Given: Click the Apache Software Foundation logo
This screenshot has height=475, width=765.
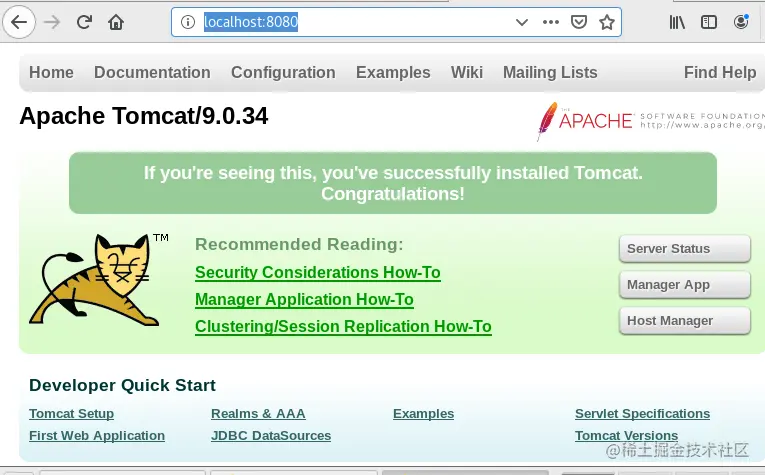Looking at the screenshot, I should click(650, 121).
